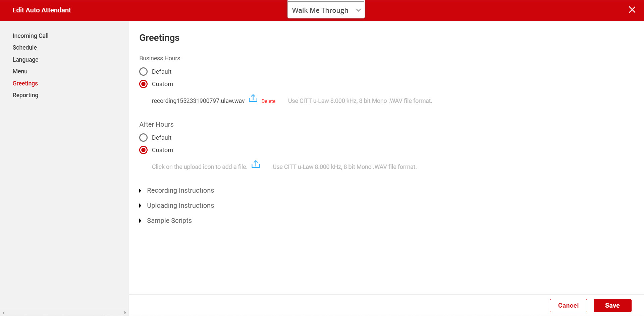Select Greetings in the sidebar

[x=25, y=83]
